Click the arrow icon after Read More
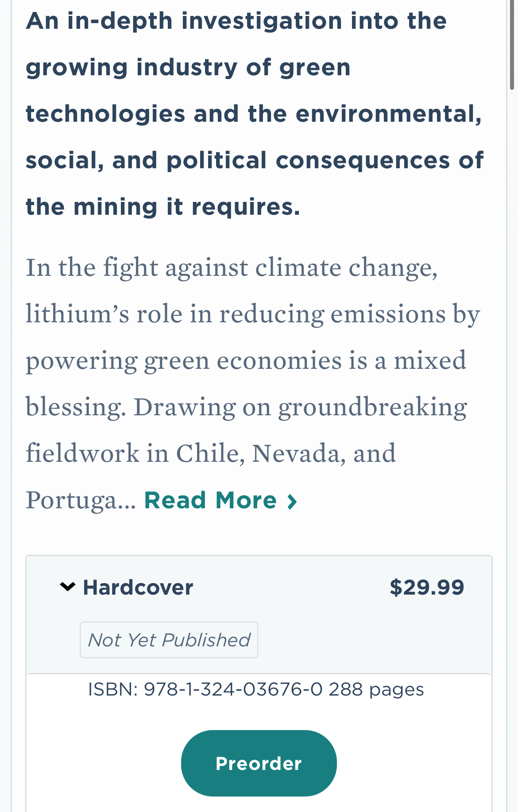Viewport: 518px width, 812px height. click(x=292, y=502)
